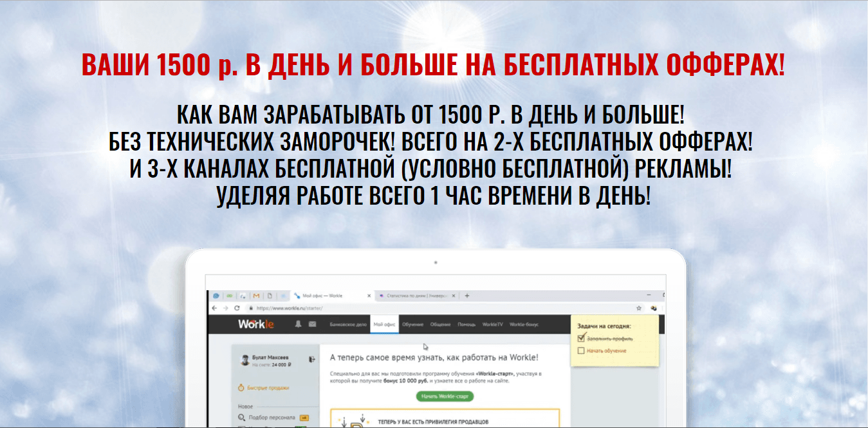This screenshot has height=428, width=868.
Task: Click the HTTPS lock icon in address bar
Action: point(251,306)
